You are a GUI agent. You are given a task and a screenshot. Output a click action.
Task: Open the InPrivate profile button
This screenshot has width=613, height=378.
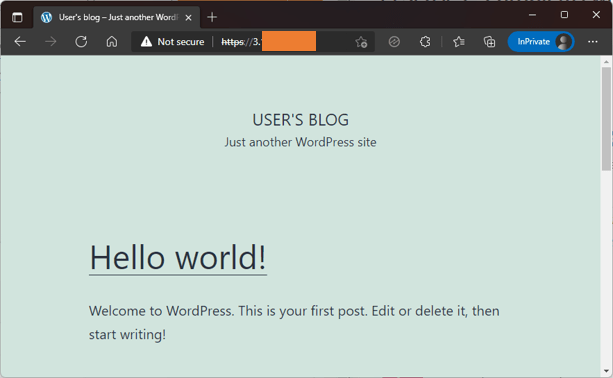541,41
